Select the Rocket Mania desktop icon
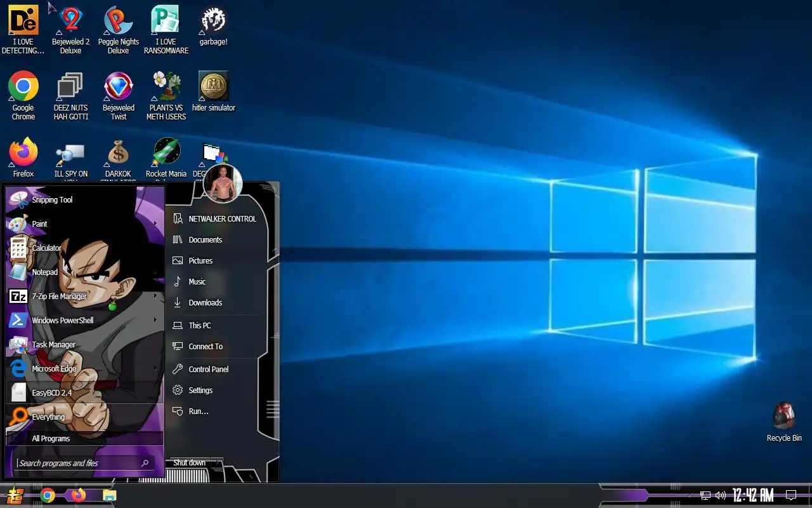This screenshot has width=812, height=508. click(166, 159)
